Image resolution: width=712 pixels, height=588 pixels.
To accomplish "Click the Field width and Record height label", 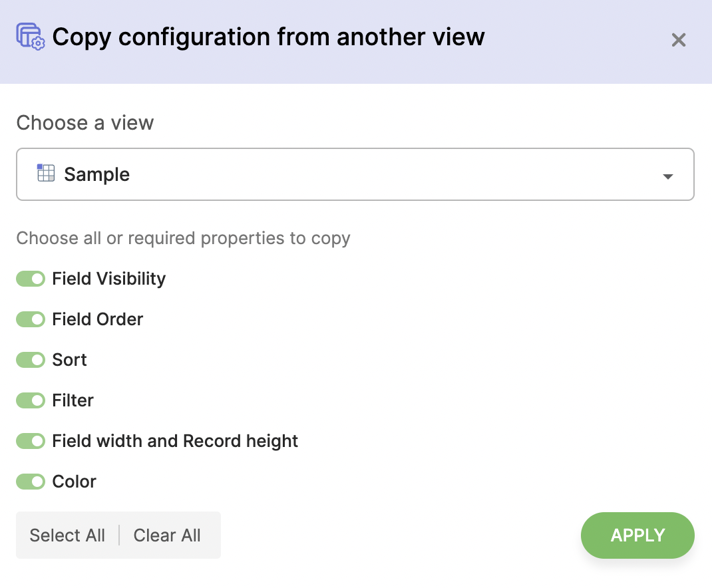I will point(175,441).
